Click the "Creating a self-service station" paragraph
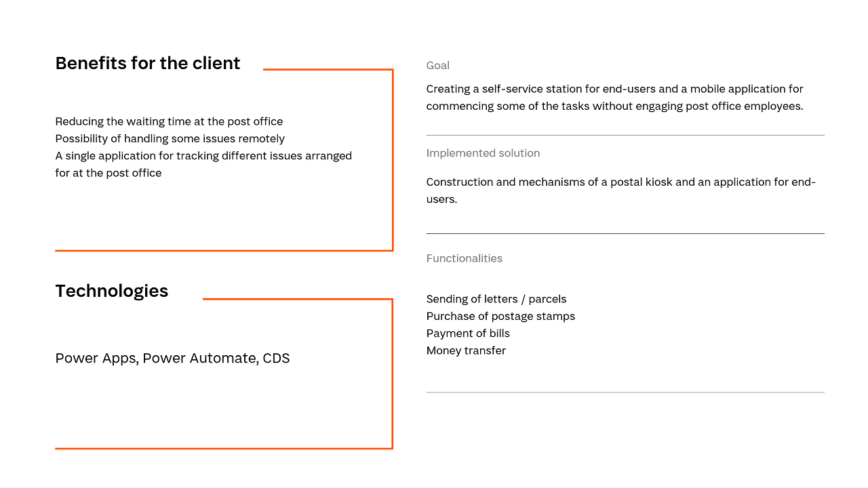Screen dimensions: 868x488 pos(614,98)
